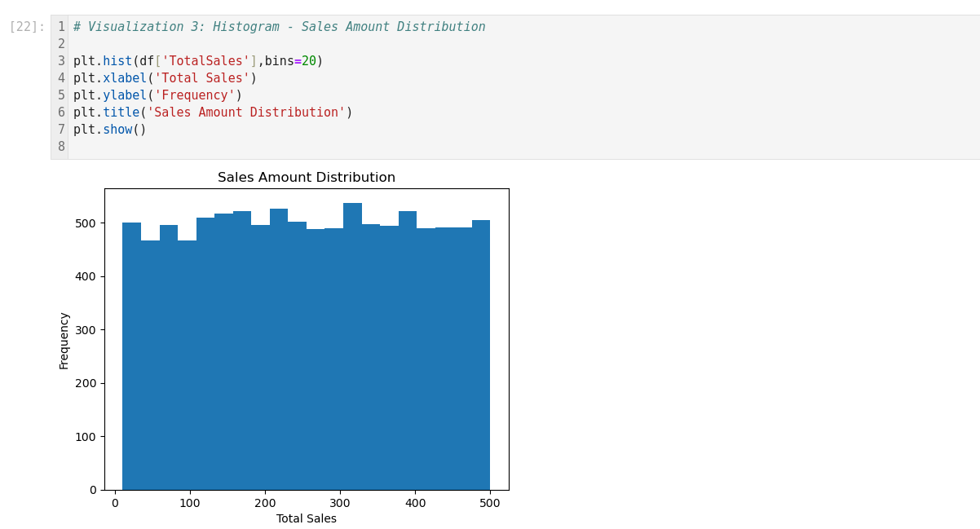Click the [22] cell execution prompt
The width and height of the screenshot is (980, 529).
pyautogui.click(x=27, y=27)
